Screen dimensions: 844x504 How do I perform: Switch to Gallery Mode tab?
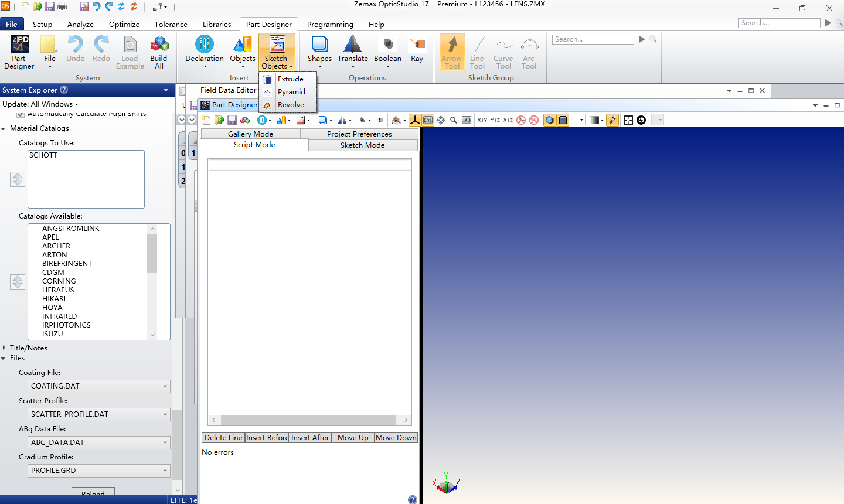[250, 134]
